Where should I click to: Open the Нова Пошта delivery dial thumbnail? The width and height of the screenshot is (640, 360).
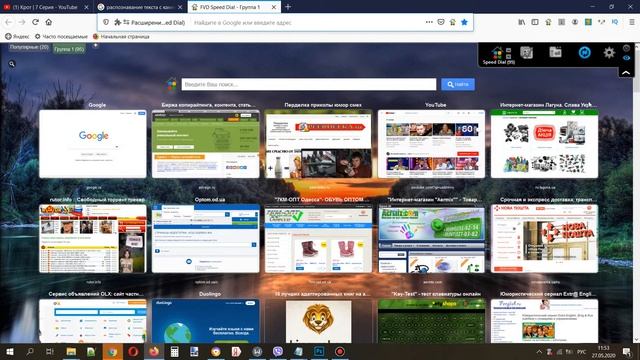(x=544, y=238)
